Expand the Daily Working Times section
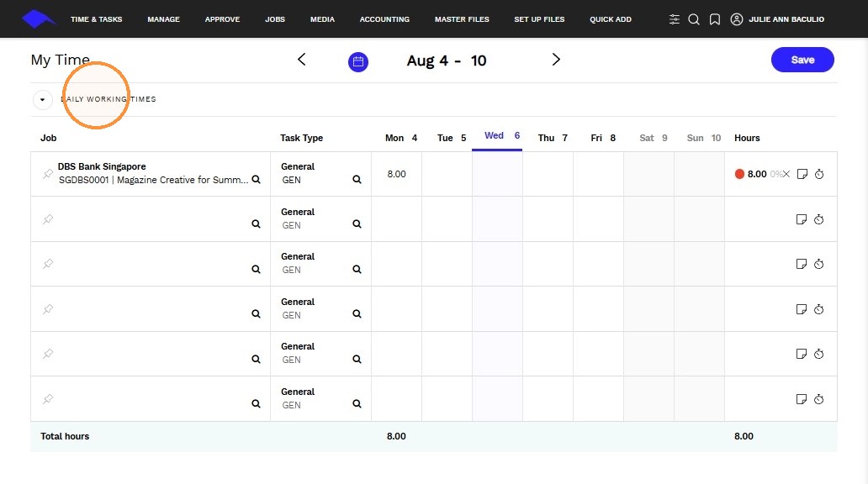868x484 pixels. 43,99
